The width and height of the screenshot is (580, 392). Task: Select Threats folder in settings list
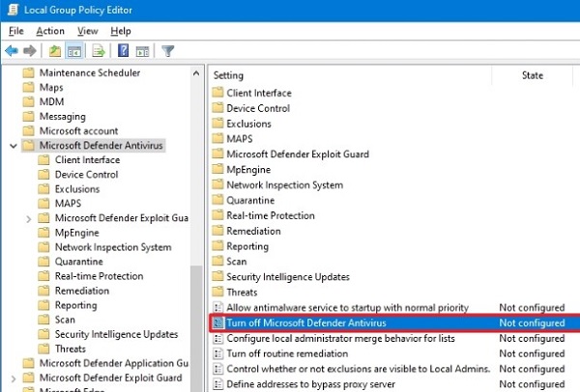coord(242,293)
